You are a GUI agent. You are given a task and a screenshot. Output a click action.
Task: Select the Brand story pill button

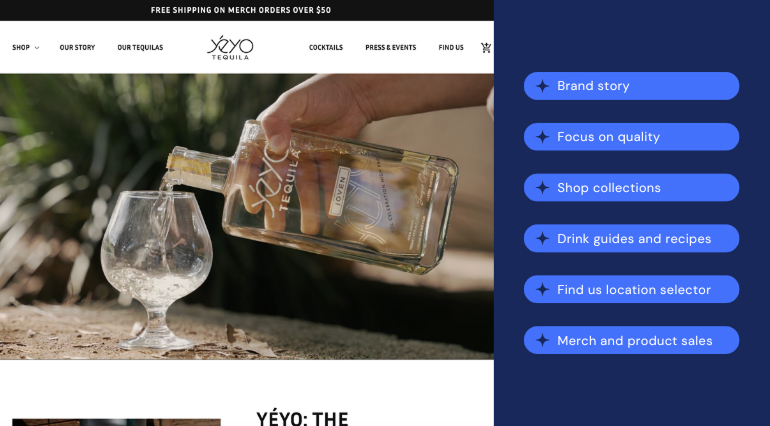tap(631, 86)
